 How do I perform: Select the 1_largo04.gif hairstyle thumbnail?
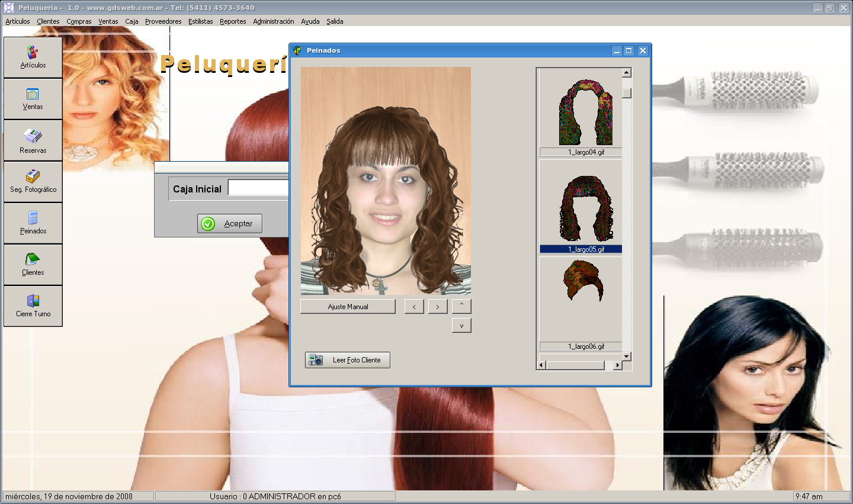(x=585, y=113)
